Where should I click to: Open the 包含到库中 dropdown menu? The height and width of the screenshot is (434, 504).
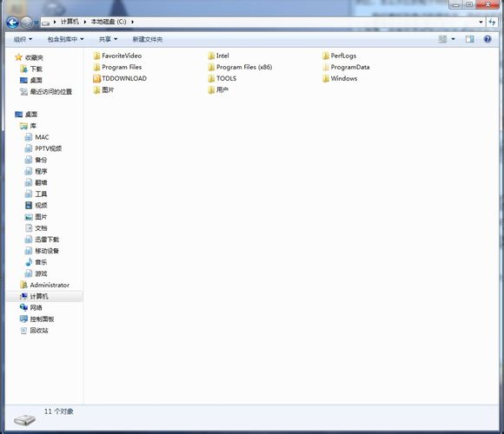(65, 39)
